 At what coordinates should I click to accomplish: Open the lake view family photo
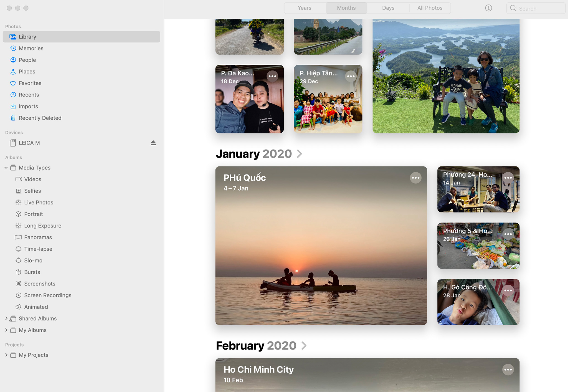pyautogui.click(x=446, y=76)
